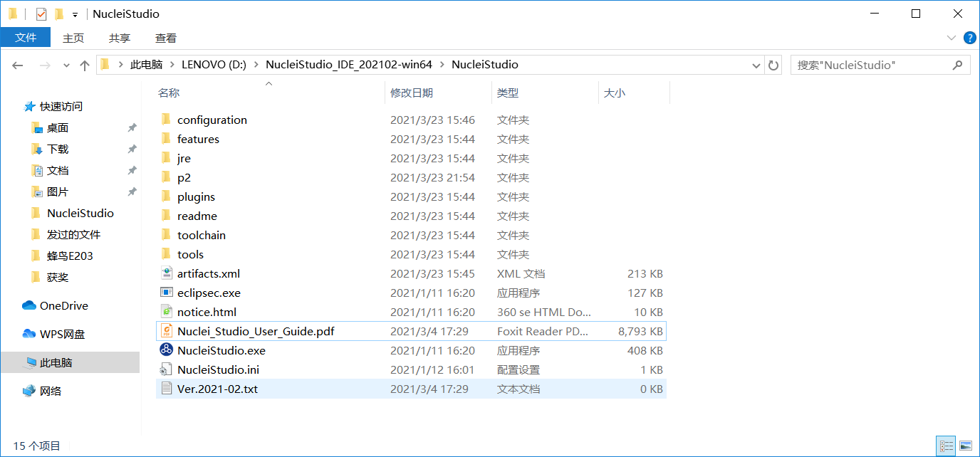This screenshot has height=457, width=980.
Task: Click the features folder icon
Action: 166,139
